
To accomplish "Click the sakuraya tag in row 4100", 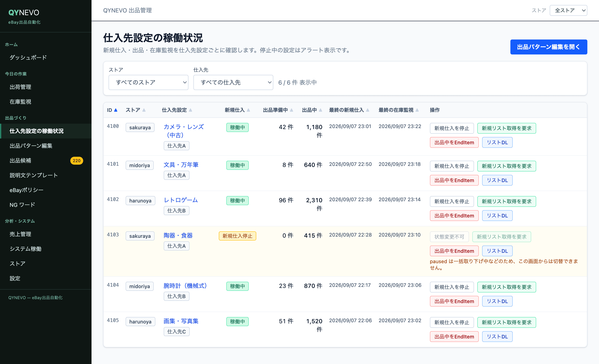I will [x=140, y=128].
